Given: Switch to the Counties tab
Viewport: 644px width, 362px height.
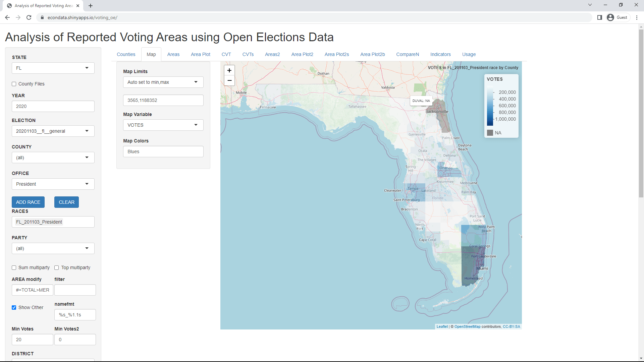Looking at the screenshot, I should (x=126, y=54).
